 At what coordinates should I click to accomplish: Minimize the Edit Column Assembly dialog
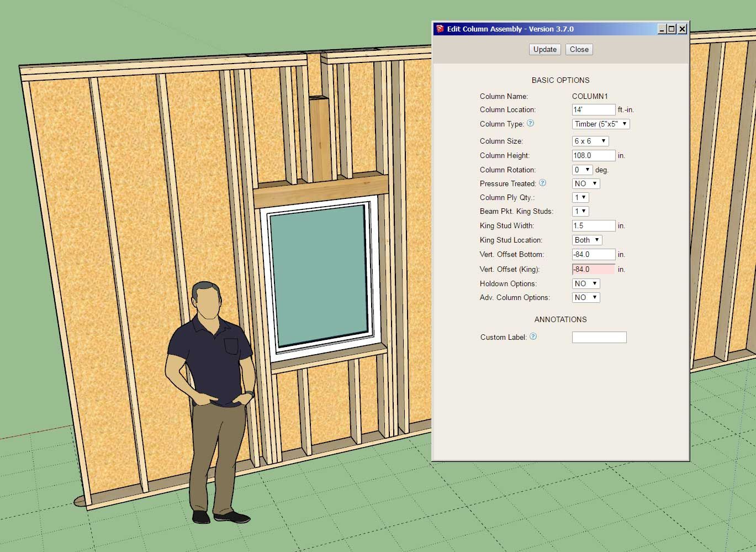pos(662,29)
